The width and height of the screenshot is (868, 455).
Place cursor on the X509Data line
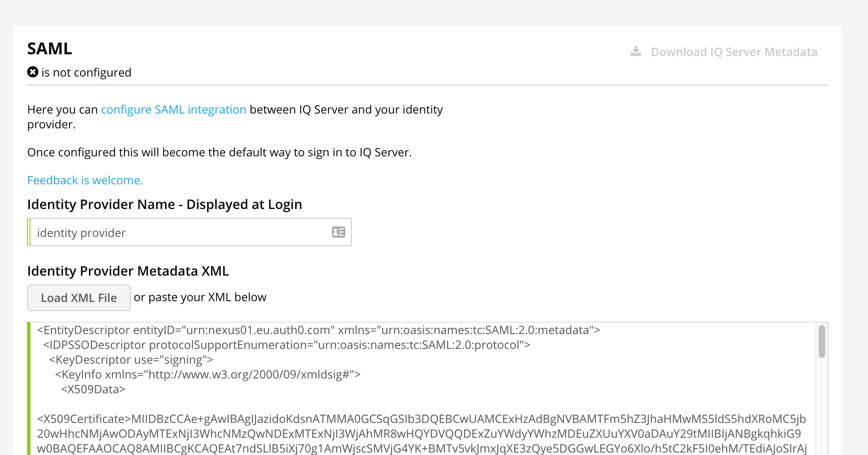pos(93,389)
